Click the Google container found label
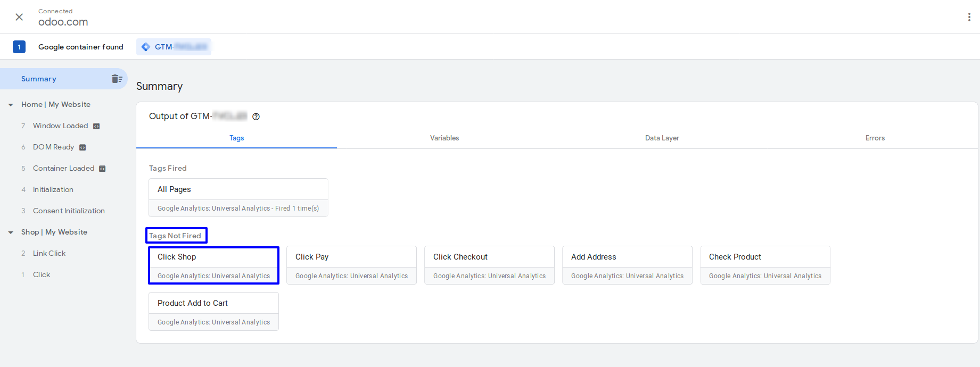This screenshot has width=980, height=367. [x=81, y=47]
